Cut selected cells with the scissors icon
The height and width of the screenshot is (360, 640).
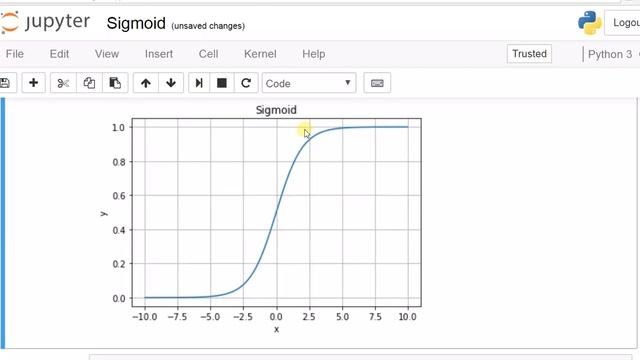(x=63, y=83)
